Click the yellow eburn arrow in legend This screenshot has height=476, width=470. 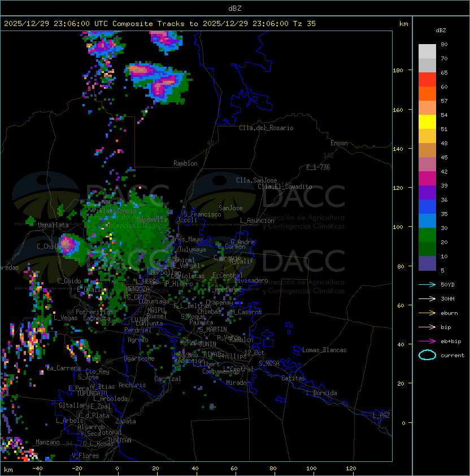coord(427,313)
